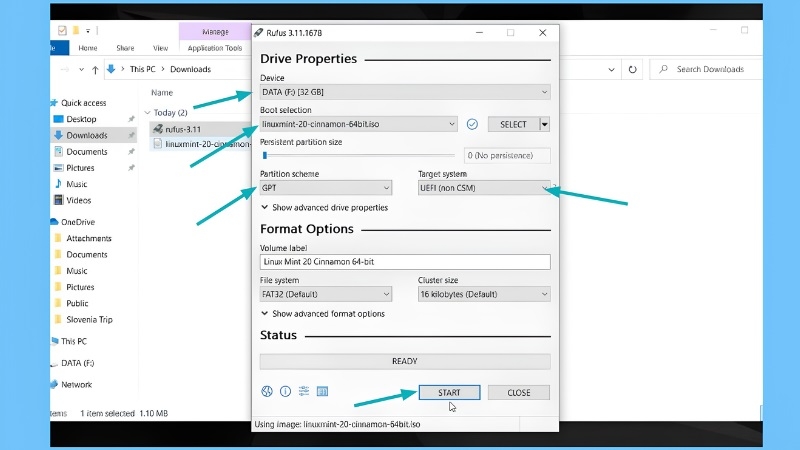Viewport: 800px width, 450px height.
Task: Switch to the Share ribbon tab
Action: point(125,48)
